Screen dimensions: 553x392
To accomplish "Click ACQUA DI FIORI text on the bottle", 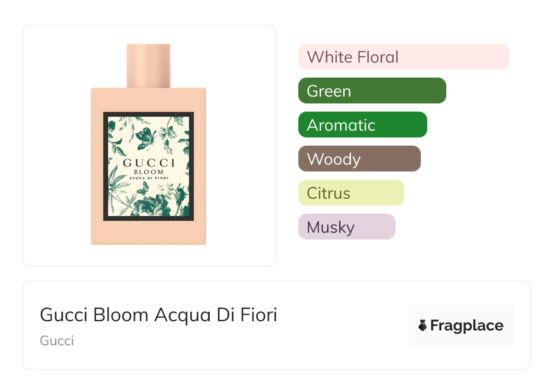I will click(x=148, y=178).
